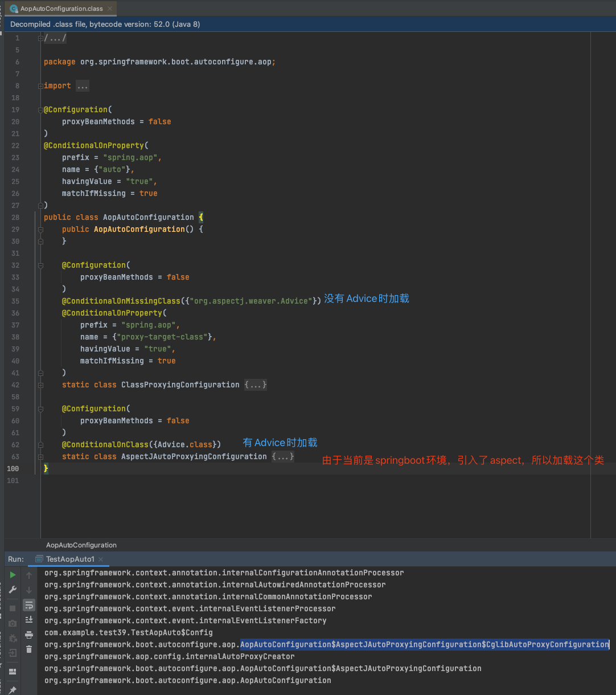Click the decompiled class file notification banner
616x695 pixels.
(310, 24)
